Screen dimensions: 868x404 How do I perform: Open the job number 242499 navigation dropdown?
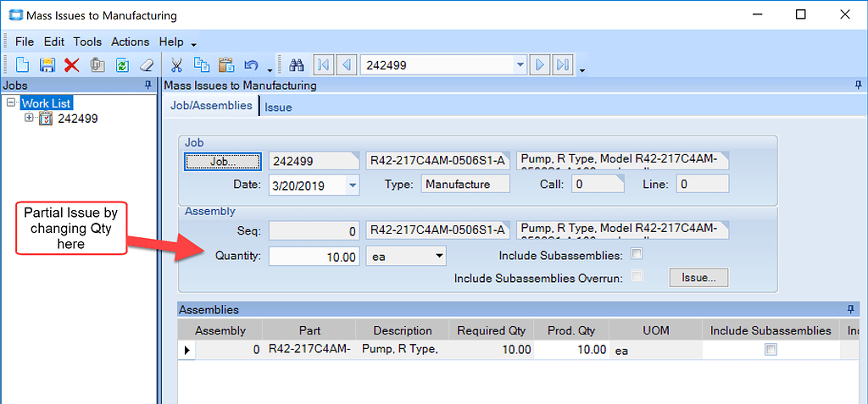point(520,65)
